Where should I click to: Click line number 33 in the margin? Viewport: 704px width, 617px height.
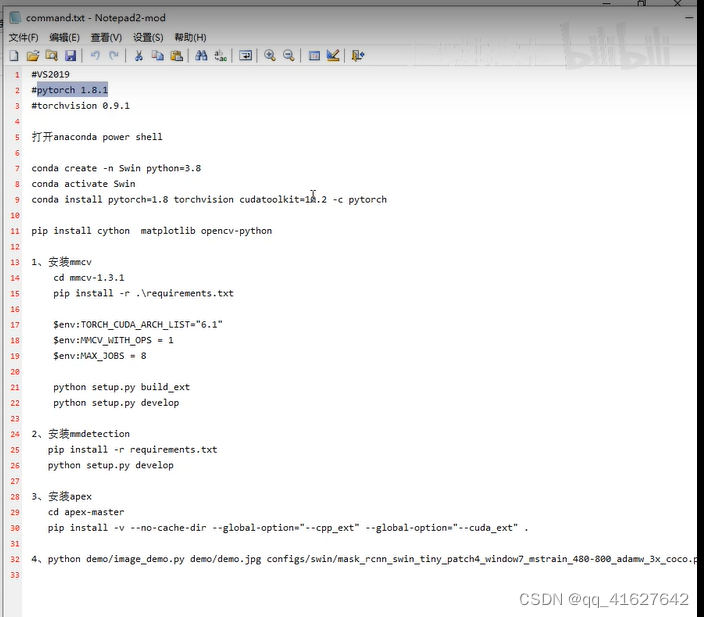tap(15, 575)
